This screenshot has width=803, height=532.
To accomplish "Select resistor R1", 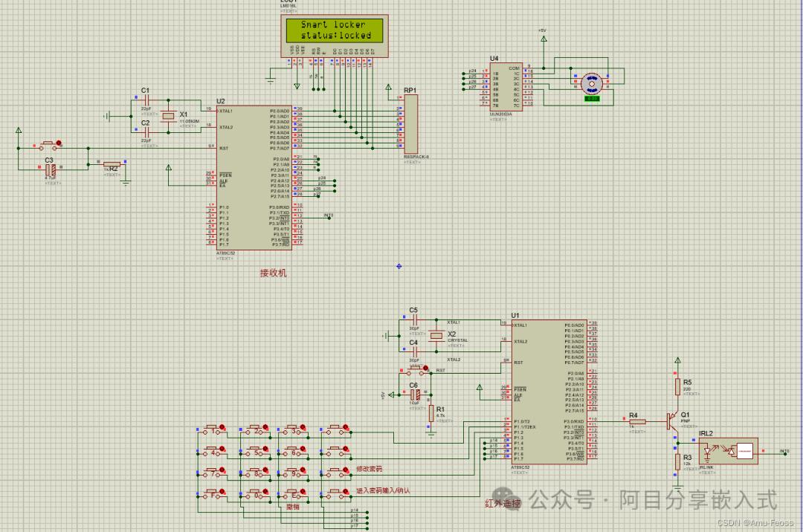I will coord(432,413).
